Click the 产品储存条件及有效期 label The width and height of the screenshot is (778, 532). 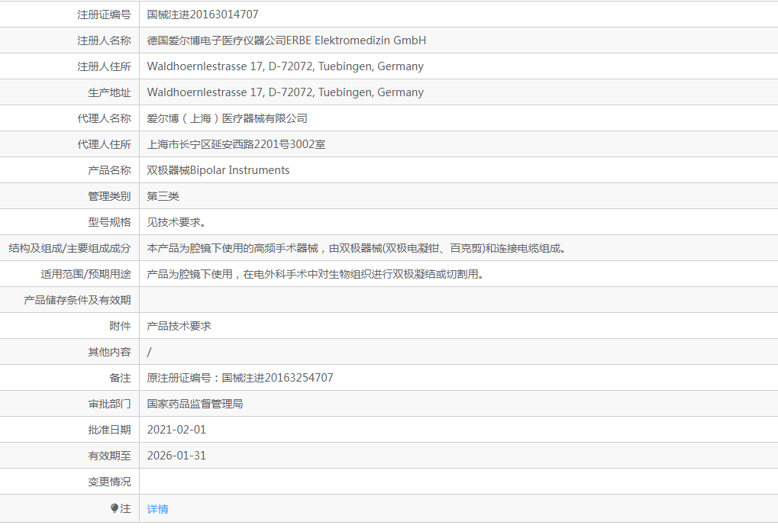(x=77, y=300)
